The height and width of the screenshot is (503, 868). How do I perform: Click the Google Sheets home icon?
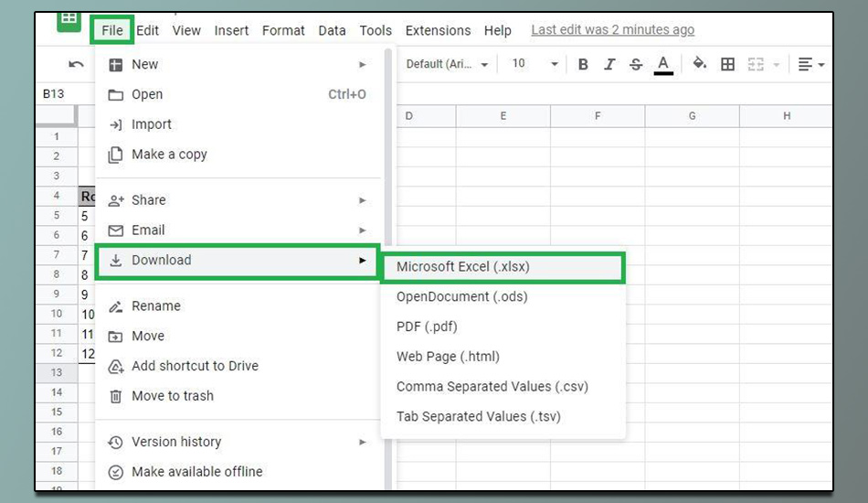coord(69,20)
